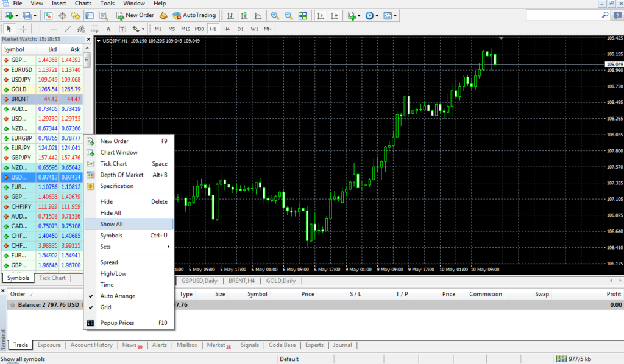Enable AutoTrading from the toolbar
The height and width of the screenshot is (364, 624).
pyautogui.click(x=195, y=16)
